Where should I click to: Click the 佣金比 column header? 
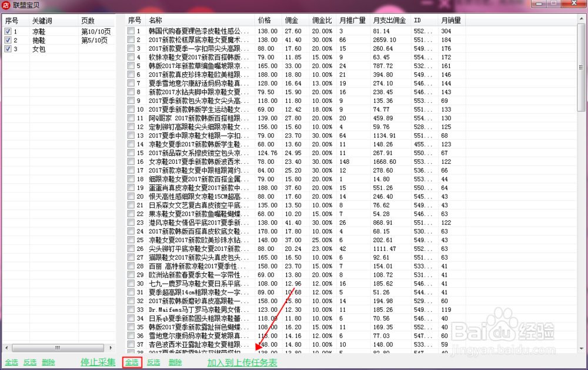click(322, 20)
